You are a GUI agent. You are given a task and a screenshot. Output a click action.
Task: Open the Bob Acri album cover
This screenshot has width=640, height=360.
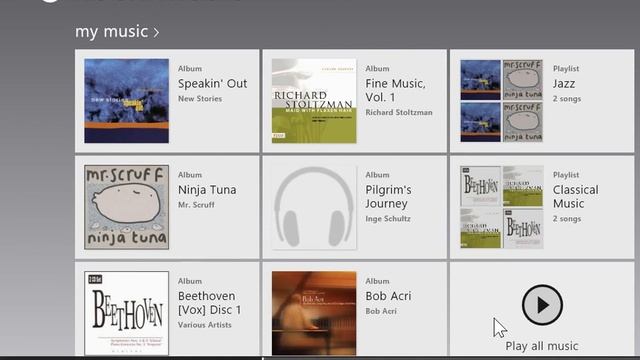tap(314, 313)
